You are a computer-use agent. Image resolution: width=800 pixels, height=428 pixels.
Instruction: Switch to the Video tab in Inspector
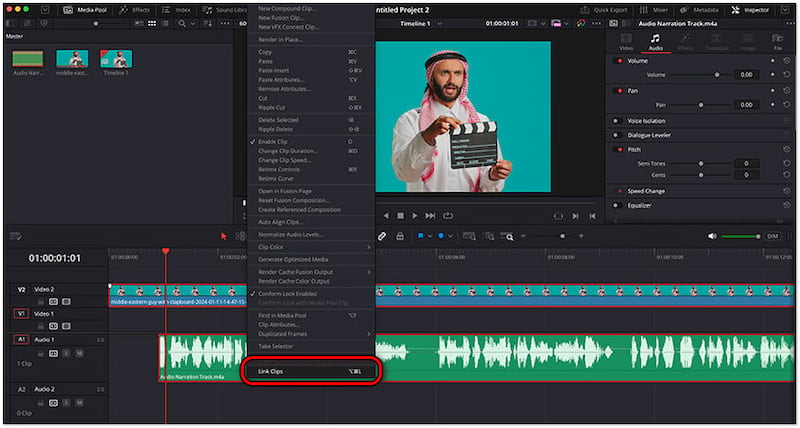pos(626,42)
